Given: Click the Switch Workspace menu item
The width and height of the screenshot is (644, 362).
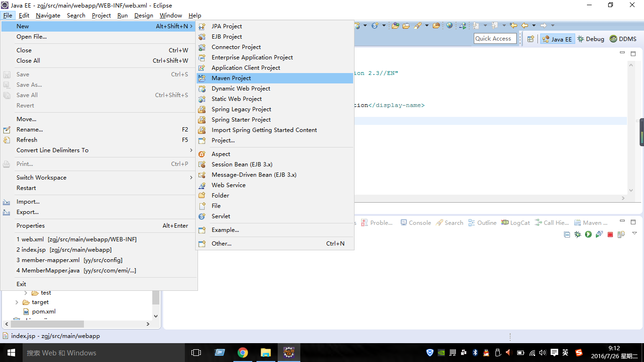Looking at the screenshot, I should click(x=99, y=178).
